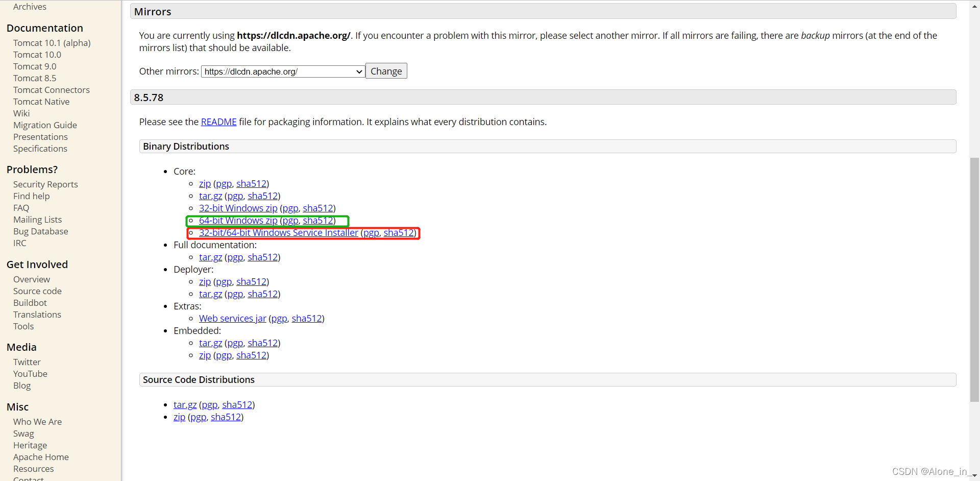Download 32-bit/64-bit Windows Service Installer

279,233
